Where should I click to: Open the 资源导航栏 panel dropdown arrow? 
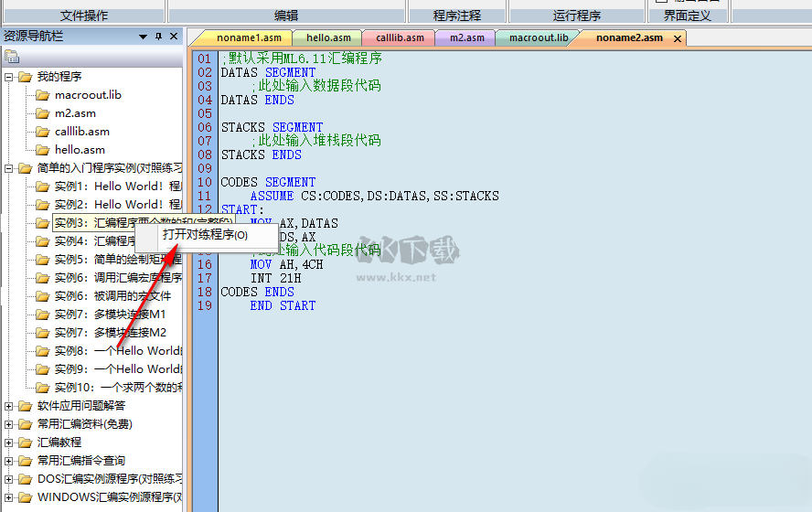(143, 37)
